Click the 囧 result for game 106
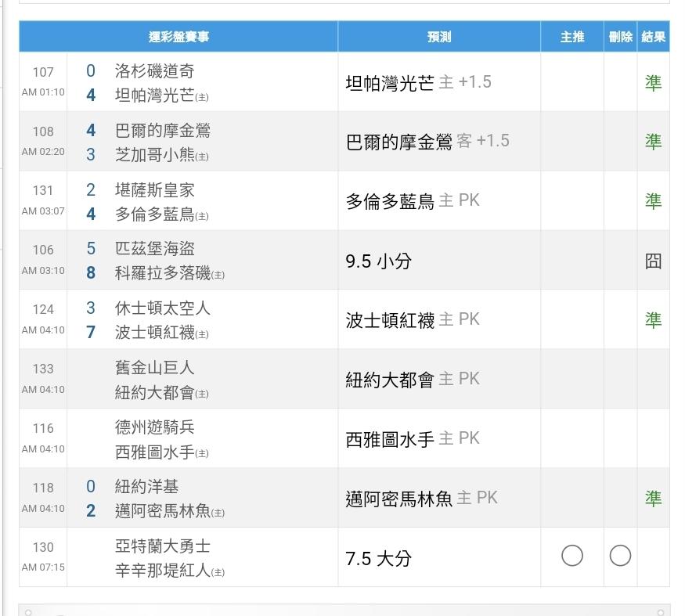Image resolution: width=685 pixels, height=616 pixels. (x=653, y=261)
